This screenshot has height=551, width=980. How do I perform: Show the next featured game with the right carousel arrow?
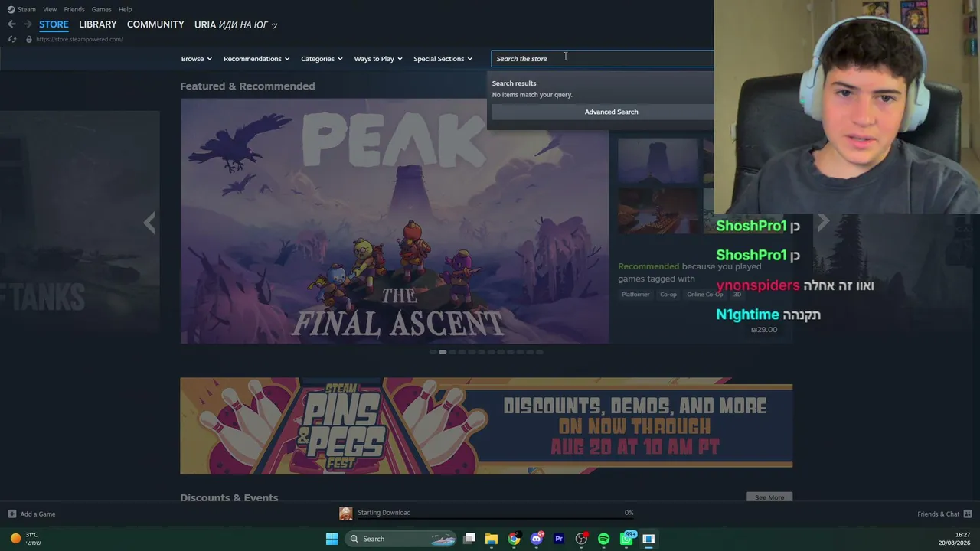click(823, 222)
